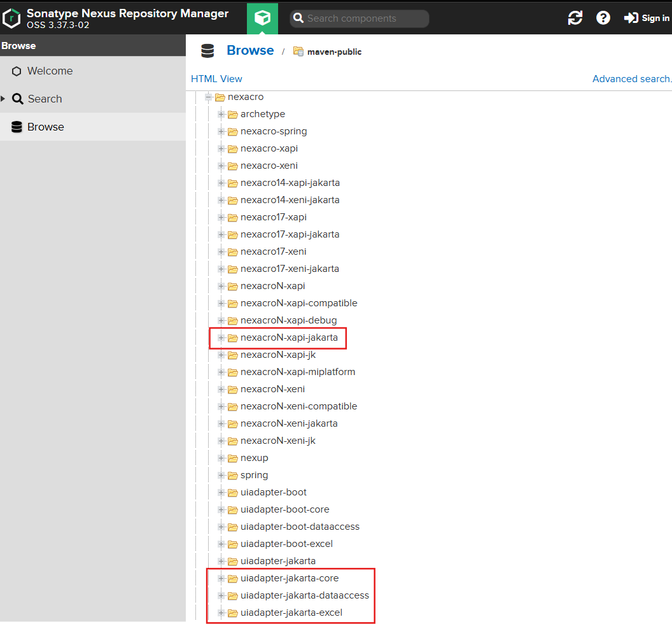Click the Browse sidebar header
Viewport: 672px width, 624px height.
[x=92, y=45]
